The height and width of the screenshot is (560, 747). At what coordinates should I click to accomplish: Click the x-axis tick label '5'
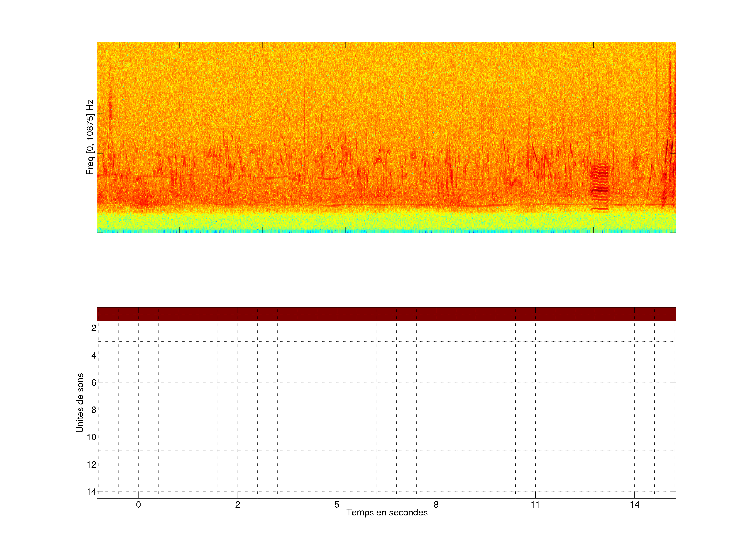tap(337, 505)
